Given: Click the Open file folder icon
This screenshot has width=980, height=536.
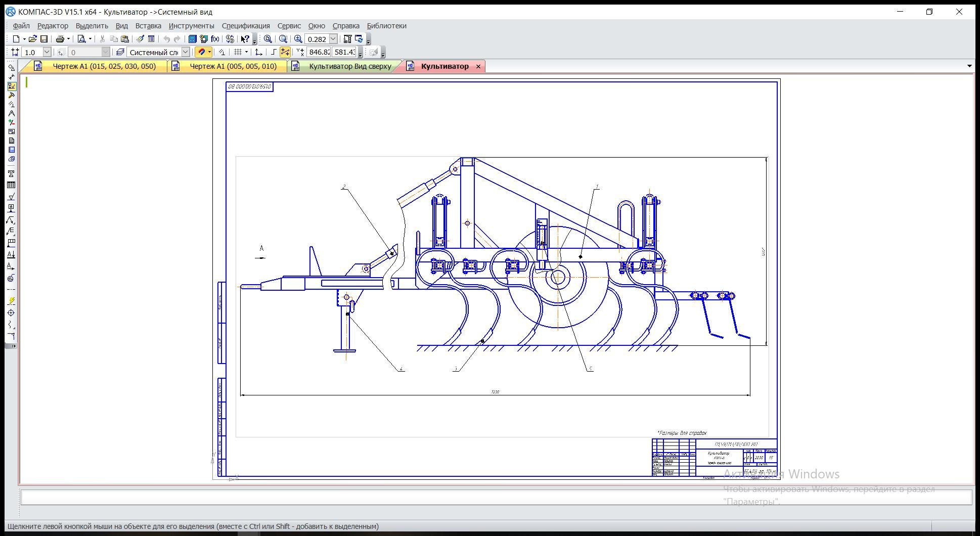Looking at the screenshot, I should coord(32,39).
